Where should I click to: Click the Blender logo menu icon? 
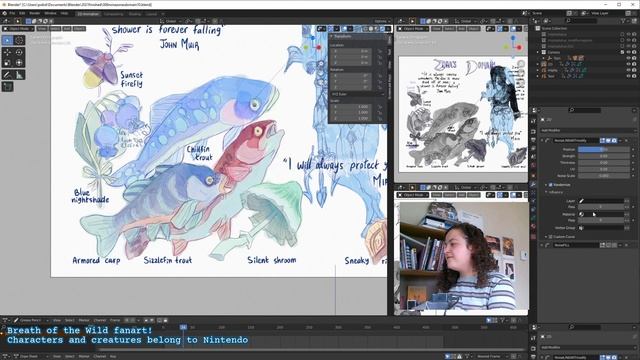[5, 13]
